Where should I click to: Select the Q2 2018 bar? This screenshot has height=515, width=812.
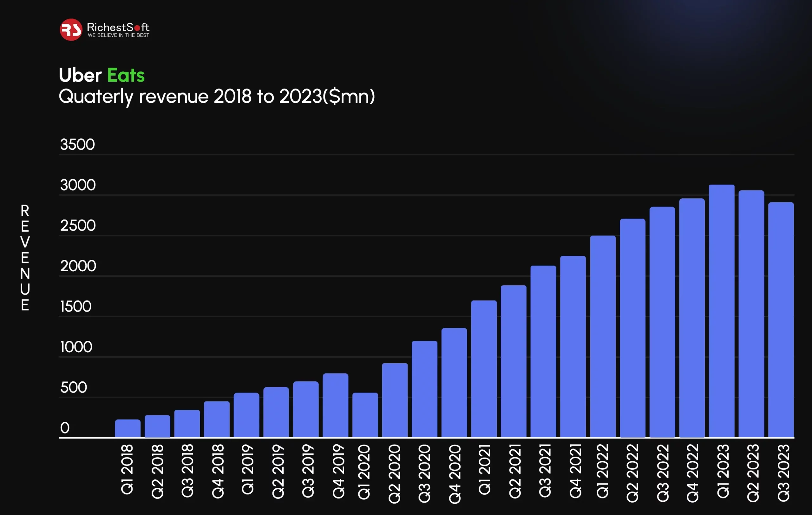[x=157, y=426]
